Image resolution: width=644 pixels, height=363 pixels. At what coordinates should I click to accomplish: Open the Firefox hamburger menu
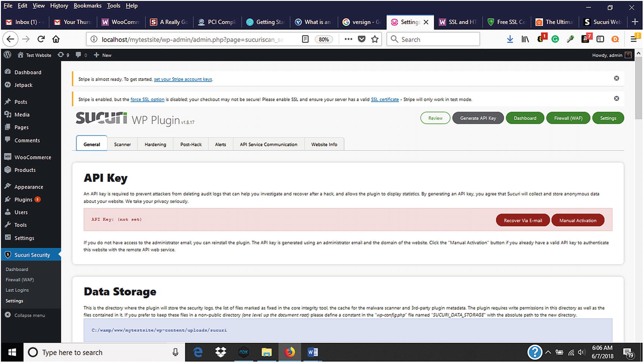coord(634,39)
